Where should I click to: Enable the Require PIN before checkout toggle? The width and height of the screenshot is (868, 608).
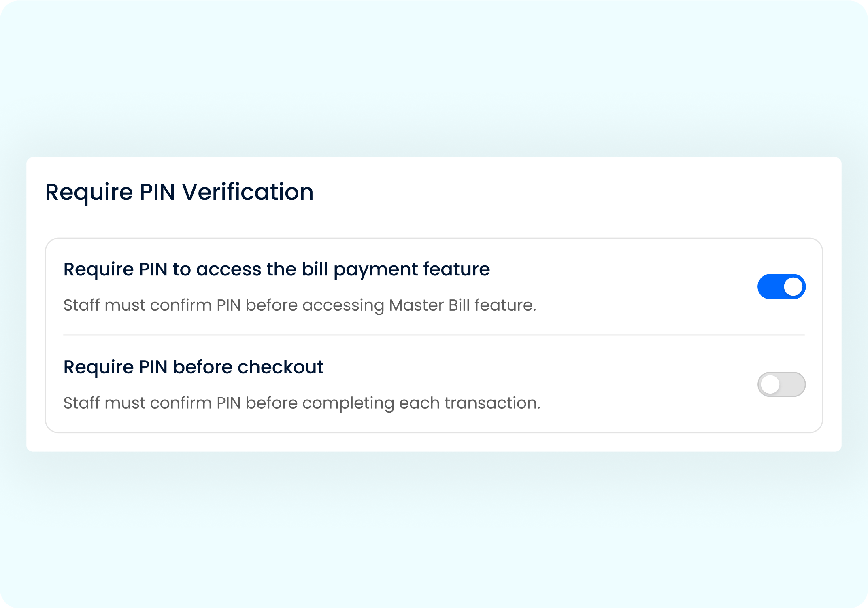point(781,384)
